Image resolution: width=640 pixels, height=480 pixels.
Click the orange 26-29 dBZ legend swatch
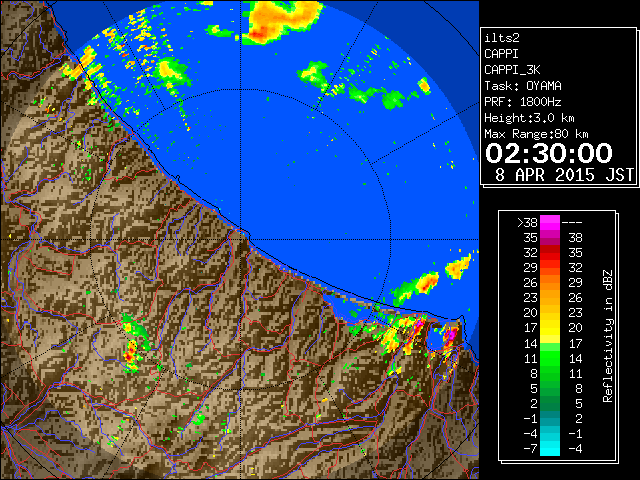pyautogui.click(x=550, y=282)
